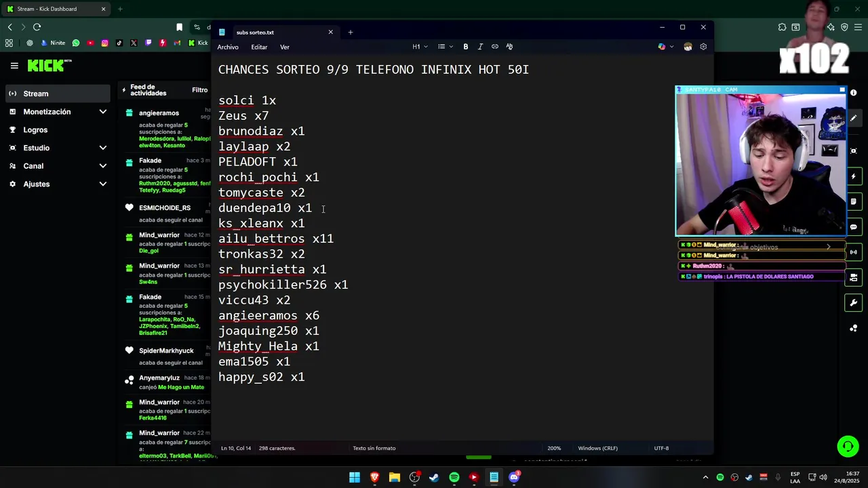Open the Notepad account avatar
Screen dimensions: 868x488
tap(688, 47)
